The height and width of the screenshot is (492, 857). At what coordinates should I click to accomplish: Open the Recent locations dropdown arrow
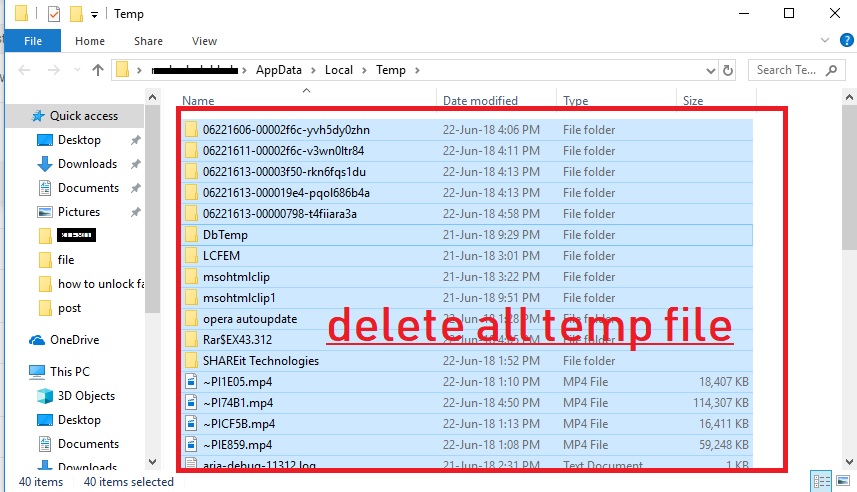76,70
